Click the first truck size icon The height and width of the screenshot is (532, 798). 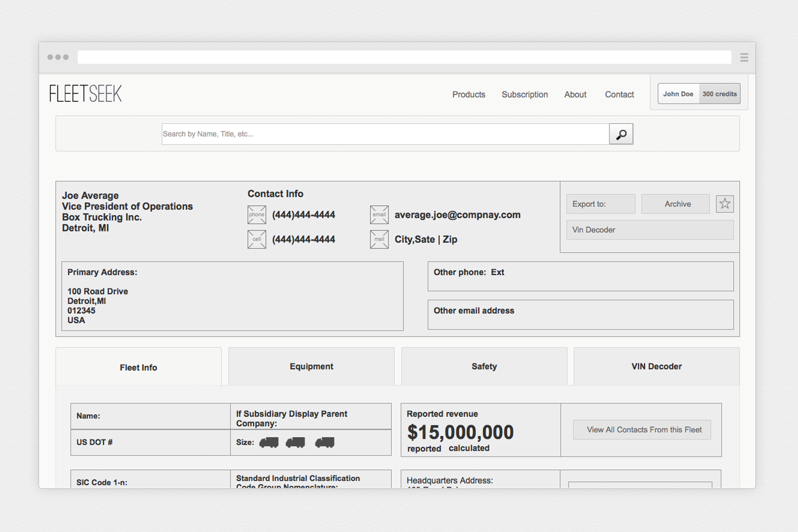point(269,442)
